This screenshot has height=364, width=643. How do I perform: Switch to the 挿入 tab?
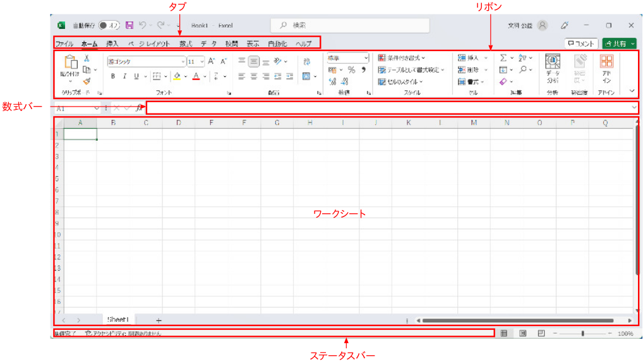[112, 44]
